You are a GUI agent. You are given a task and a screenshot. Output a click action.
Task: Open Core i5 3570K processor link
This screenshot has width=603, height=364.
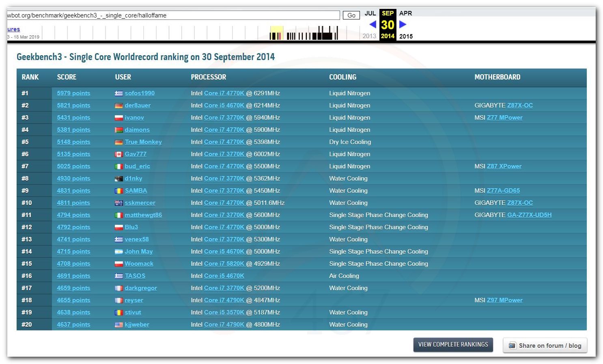[224, 312]
